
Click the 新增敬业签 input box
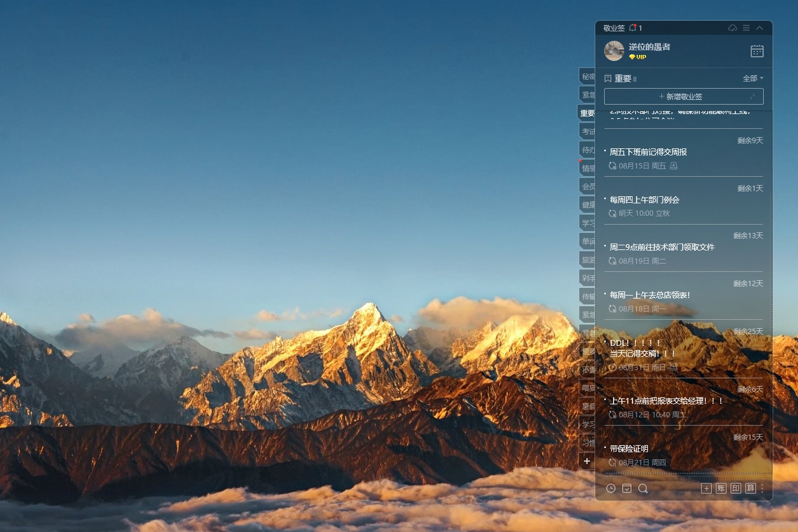tap(684, 96)
